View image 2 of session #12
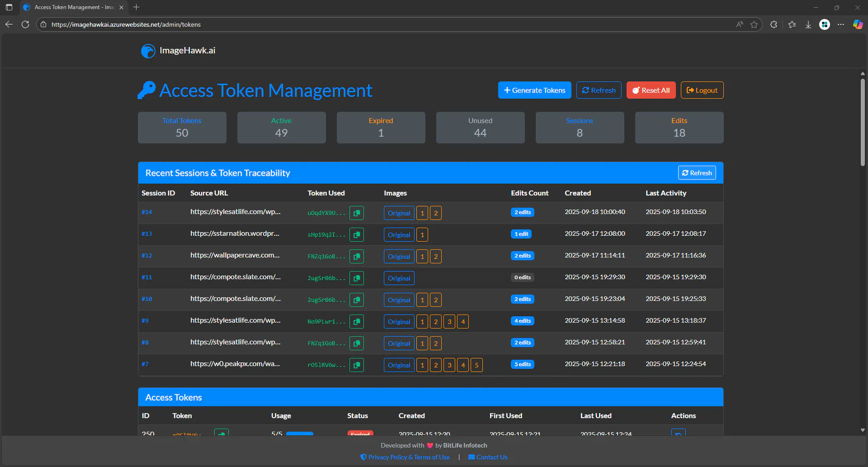Screen dimensions: 868x467 pyautogui.click(x=436, y=256)
